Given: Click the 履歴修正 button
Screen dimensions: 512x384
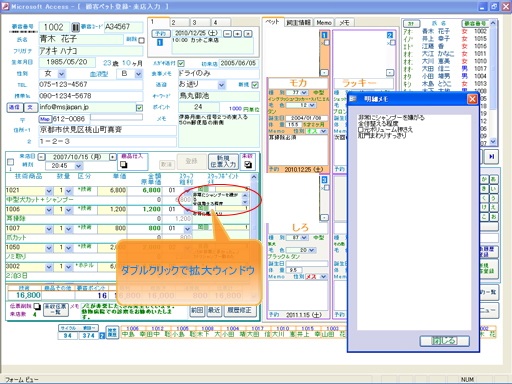Looking at the screenshot, I should click(x=239, y=310).
